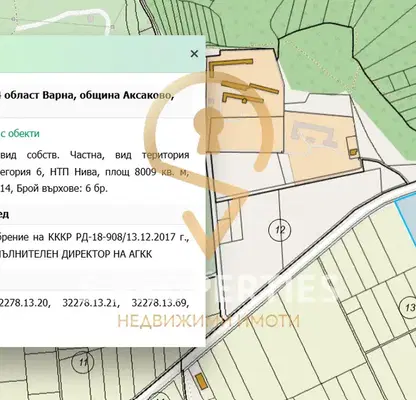Select the small orange building near bottom road
416x400 pixels.
click(201, 381)
